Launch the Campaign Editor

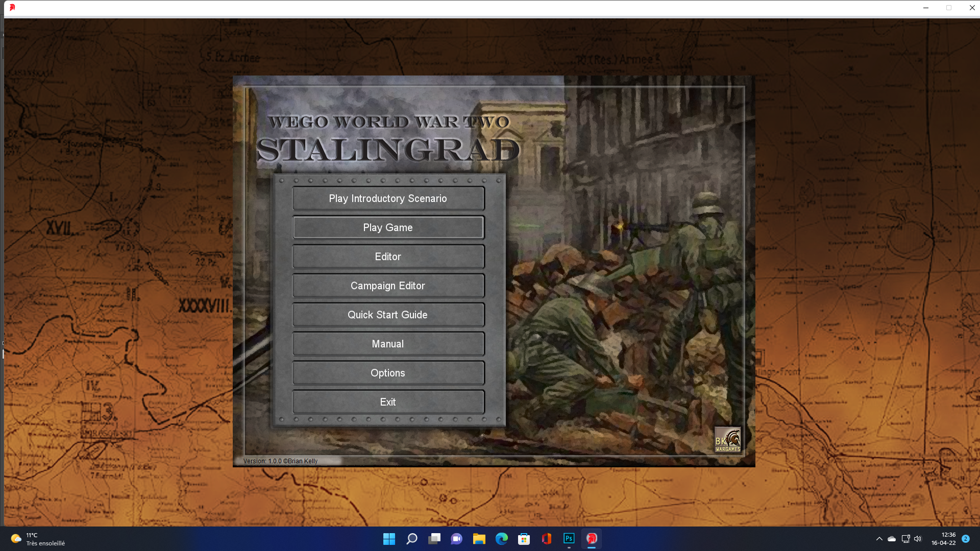388,286
